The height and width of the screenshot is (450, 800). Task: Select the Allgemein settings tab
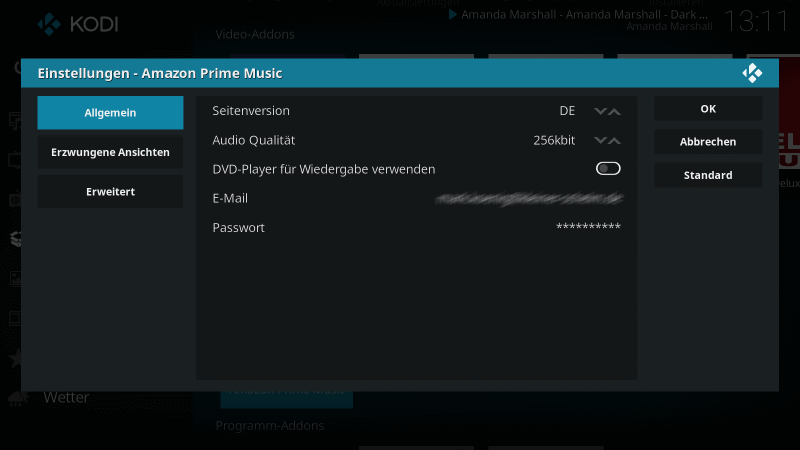[x=110, y=113]
